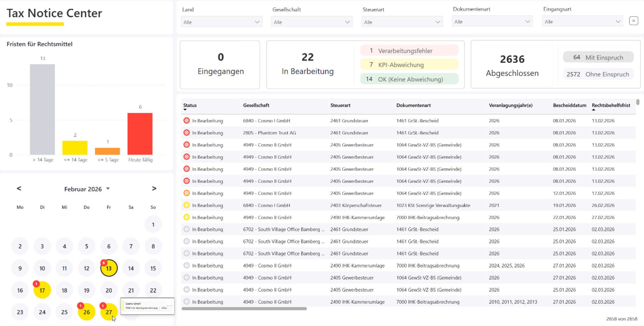Click status icon of Phantom Trust AG row
The image size is (644, 326).
coord(186,133)
